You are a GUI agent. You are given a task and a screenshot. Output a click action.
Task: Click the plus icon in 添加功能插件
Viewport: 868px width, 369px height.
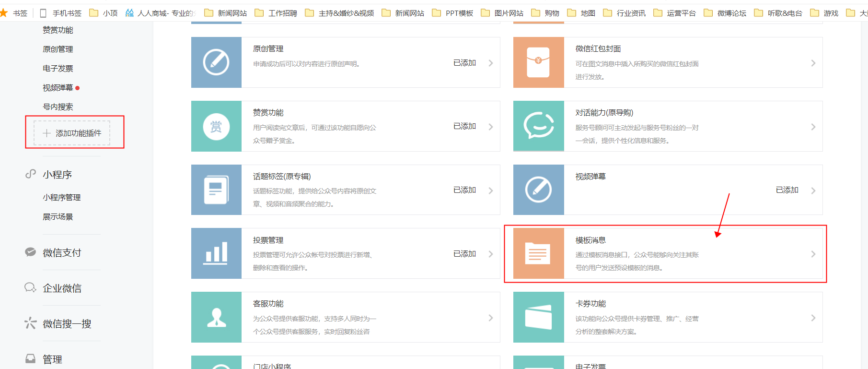coord(46,133)
